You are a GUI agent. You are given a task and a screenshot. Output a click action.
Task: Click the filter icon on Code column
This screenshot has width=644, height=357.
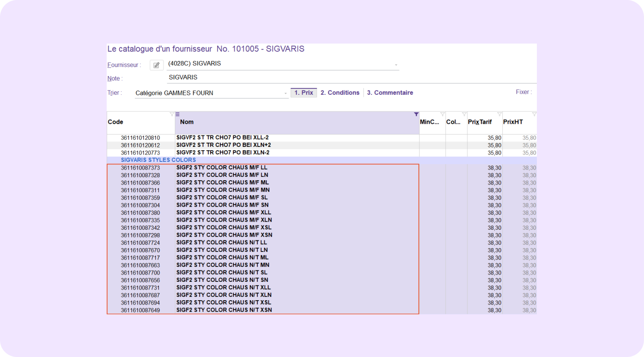click(x=172, y=114)
